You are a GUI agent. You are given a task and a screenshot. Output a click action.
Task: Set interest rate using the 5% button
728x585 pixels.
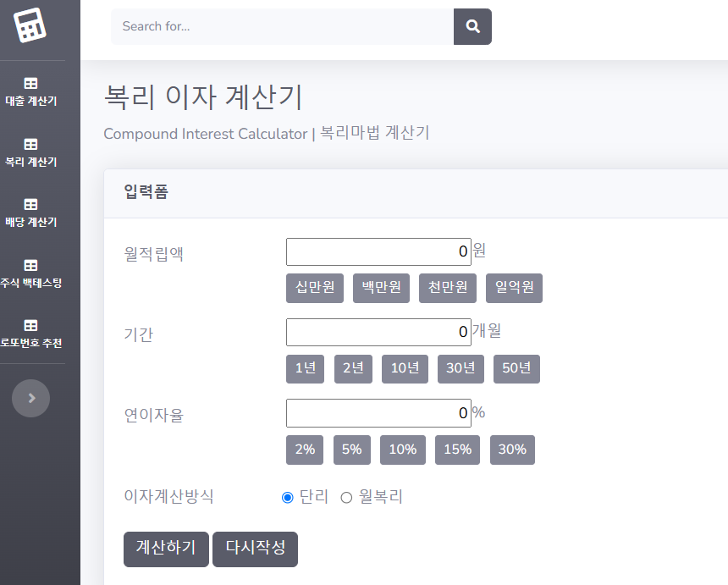pyautogui.click(x=351, y=450)
